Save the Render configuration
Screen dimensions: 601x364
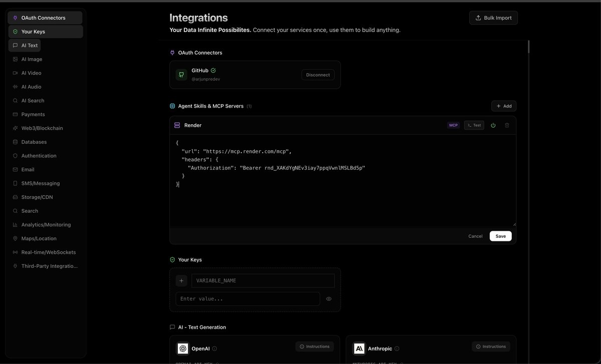pyautogui.click(x=501, y=236)
